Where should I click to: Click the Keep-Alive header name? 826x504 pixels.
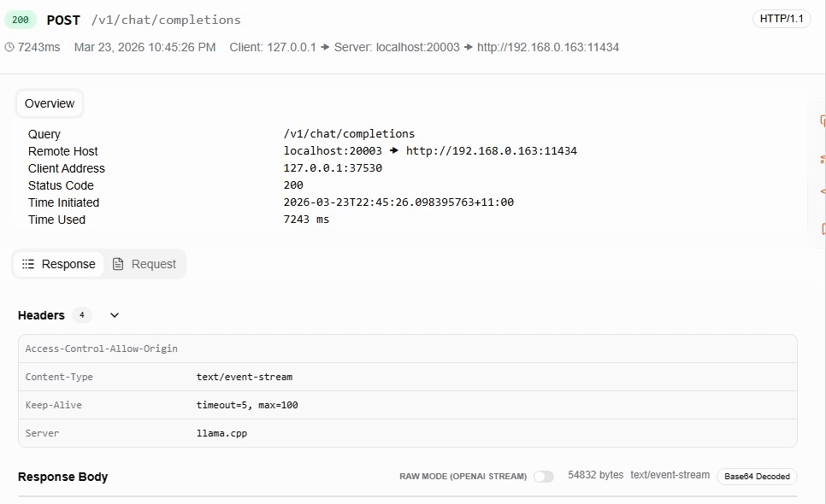coord(53,405)
